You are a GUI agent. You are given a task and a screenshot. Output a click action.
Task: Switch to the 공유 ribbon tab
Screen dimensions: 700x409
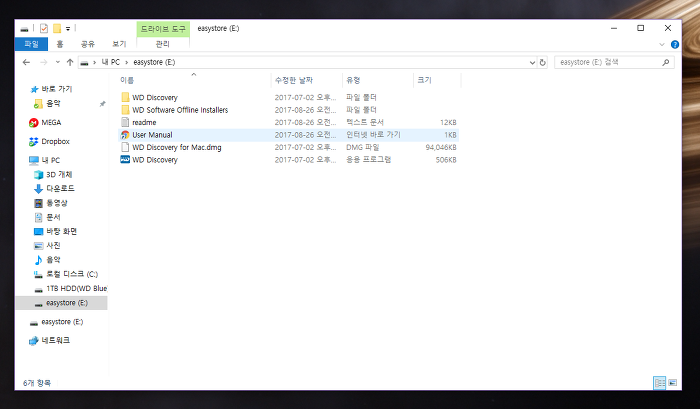coord(88,44)
